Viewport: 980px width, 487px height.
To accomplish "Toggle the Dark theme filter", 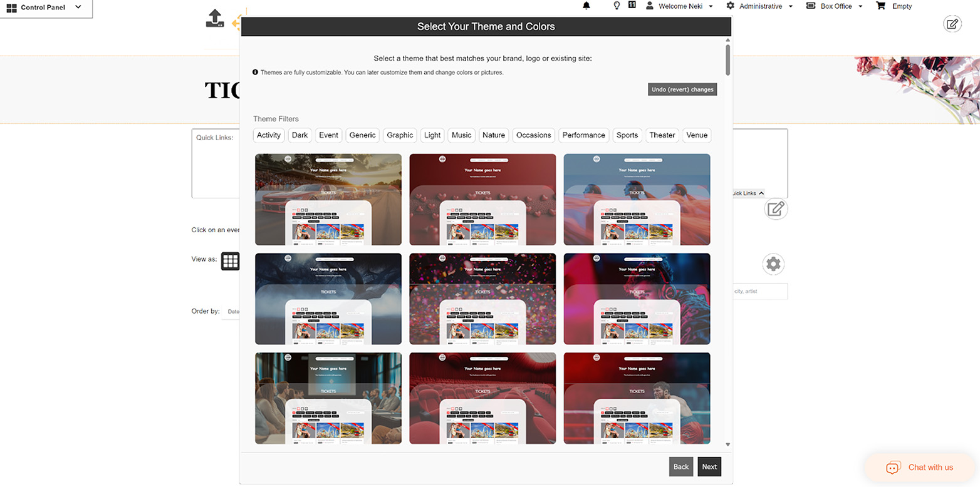I will coord(300,135).
